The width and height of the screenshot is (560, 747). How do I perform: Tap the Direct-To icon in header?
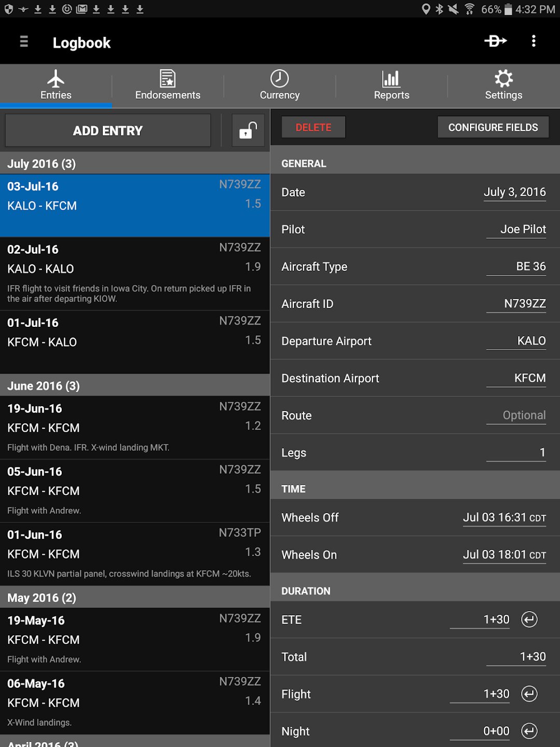click(495, 41)
